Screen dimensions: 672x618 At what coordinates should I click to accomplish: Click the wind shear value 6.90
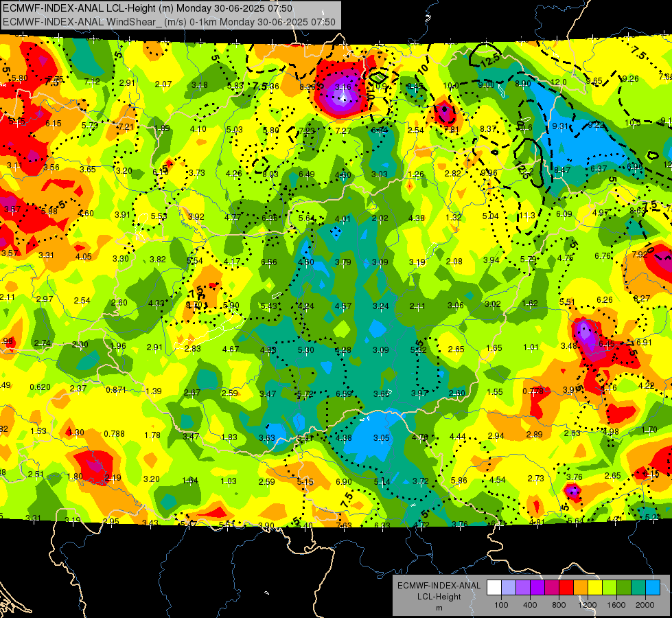pyautogui.click(x=344, y=481)
